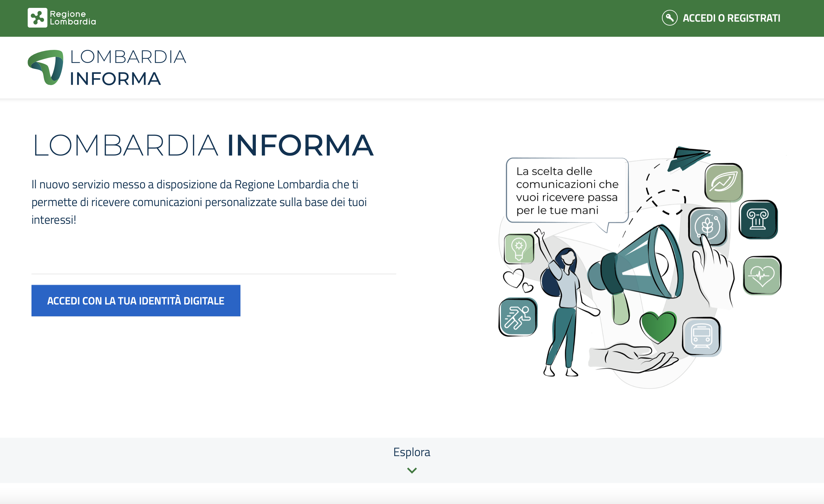
Task: Click the Esplora label at bottom
Action: click(412, 452)
